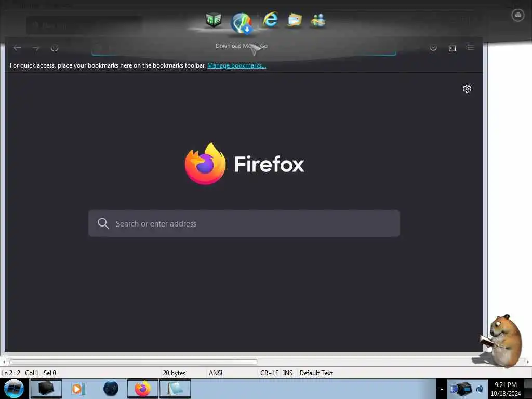Click the horizontal scrollbar thumb in the editor
The image size is (532, 399).
133,362
